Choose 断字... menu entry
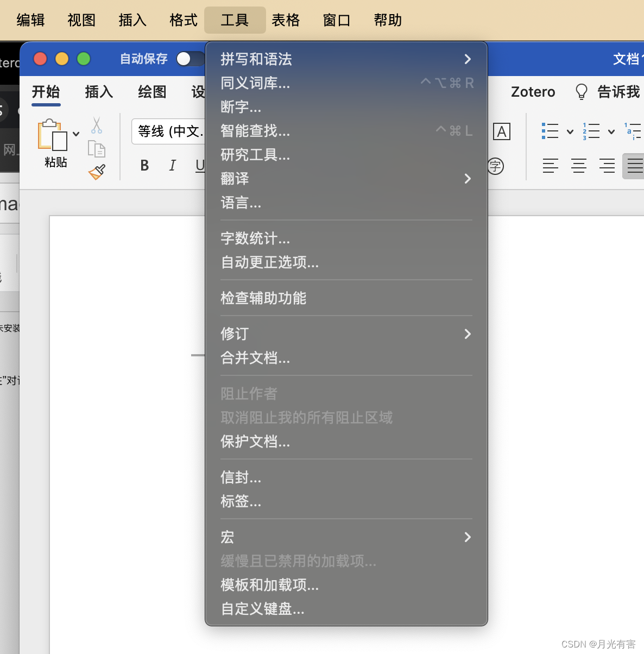Image resolution: width=644 pixels, height=654 pixels. [x=346, y=107]
